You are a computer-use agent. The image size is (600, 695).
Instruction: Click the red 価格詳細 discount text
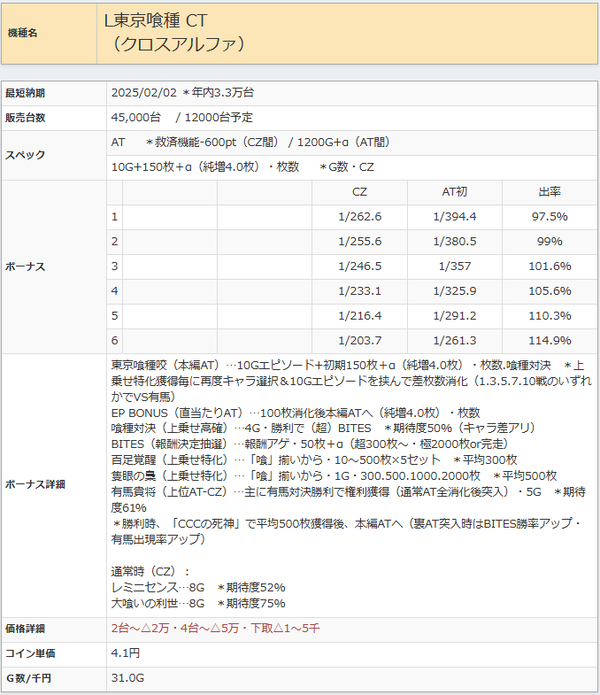(x=215, y=629)
